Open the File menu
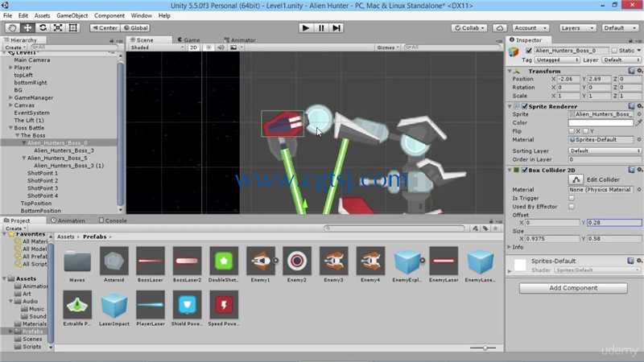This screenshot has width=644, height=362. coord(7,15)
